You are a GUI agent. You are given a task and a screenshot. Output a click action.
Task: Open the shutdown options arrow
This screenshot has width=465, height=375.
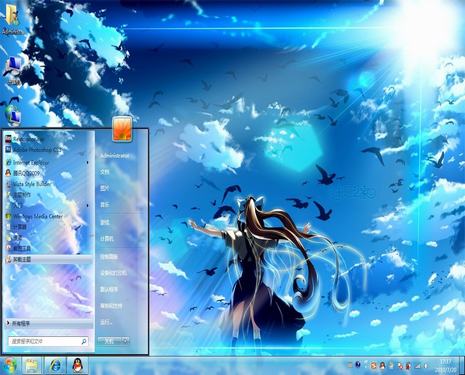click(126, 341)
